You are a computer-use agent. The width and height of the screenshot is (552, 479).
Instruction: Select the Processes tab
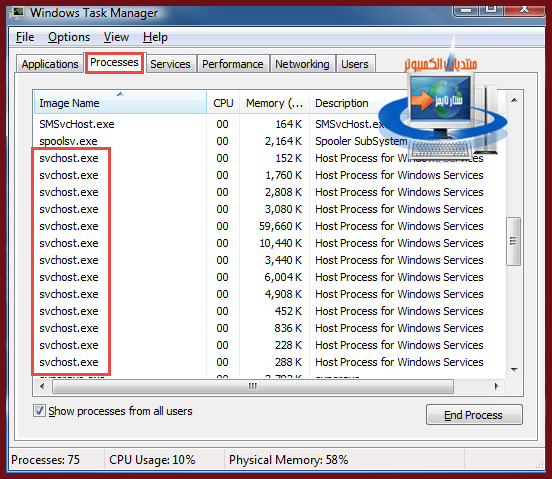click(114, 63)
